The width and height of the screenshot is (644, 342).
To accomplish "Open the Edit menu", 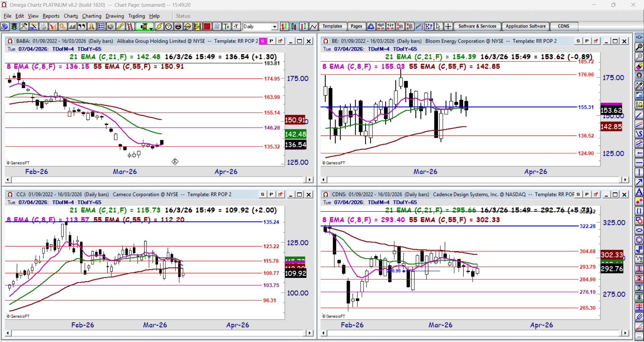I will click(x=20, y=16).
